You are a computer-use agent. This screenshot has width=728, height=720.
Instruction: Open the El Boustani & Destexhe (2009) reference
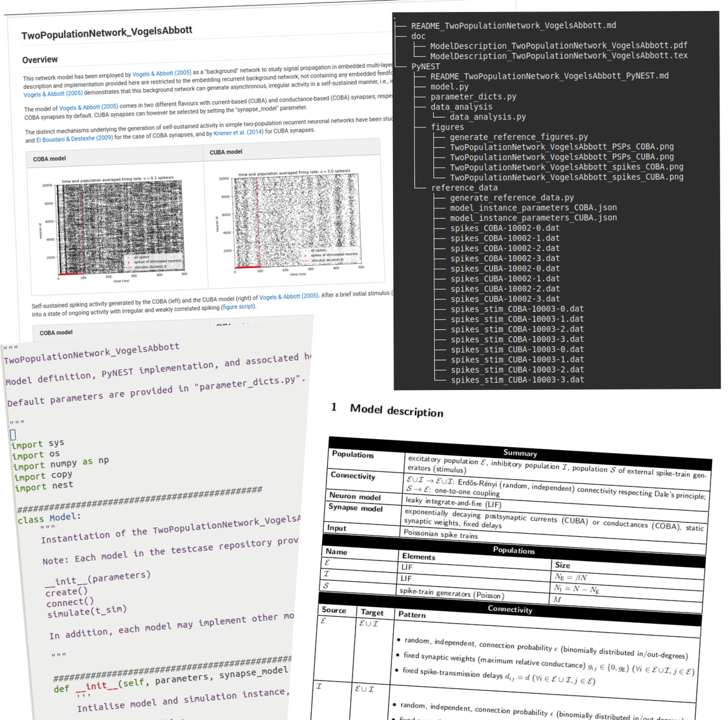tap(75, 139)
